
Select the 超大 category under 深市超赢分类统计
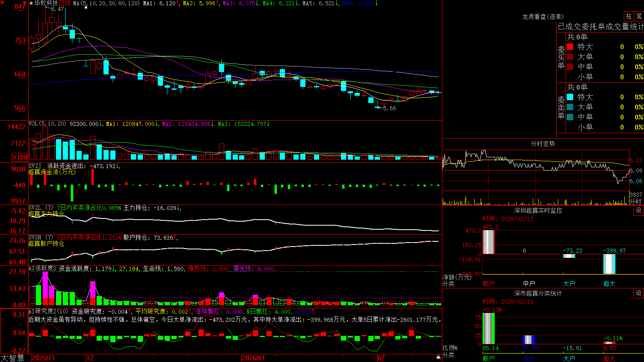(609, 358)
